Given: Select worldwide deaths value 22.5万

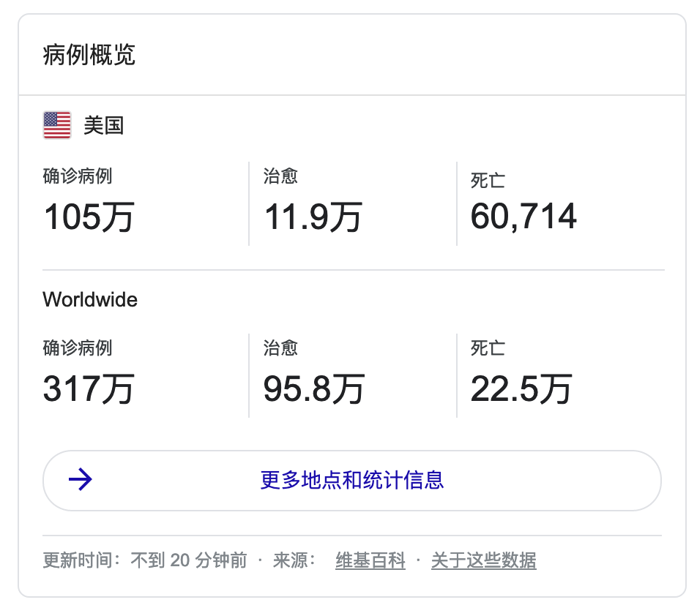Looking at the screenshot, I should tap(521, 388).
